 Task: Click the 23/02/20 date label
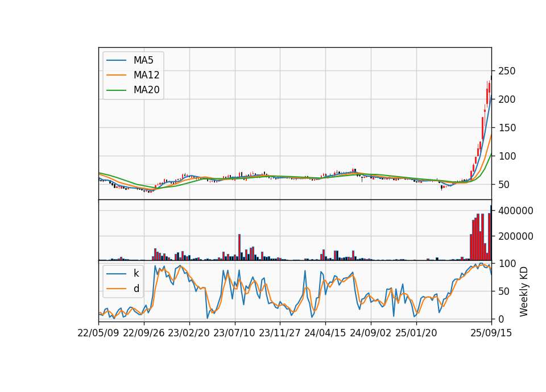point(189,333)
